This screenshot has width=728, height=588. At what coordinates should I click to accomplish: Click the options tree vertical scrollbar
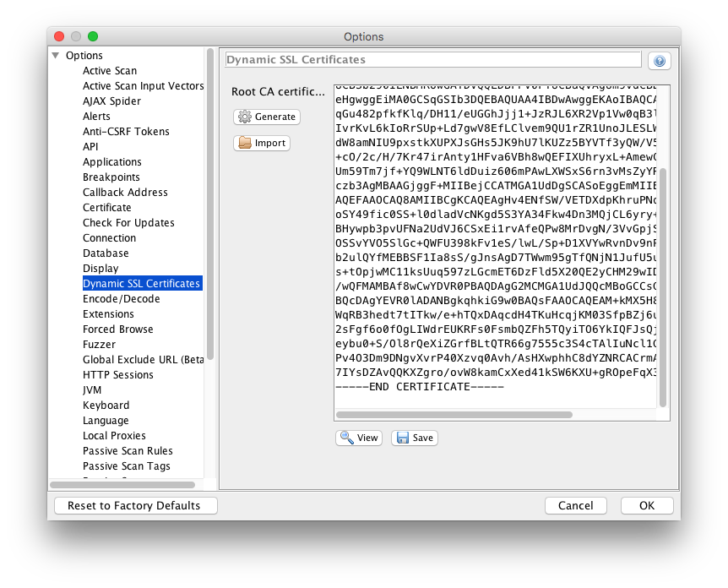(x=210, y=203)
